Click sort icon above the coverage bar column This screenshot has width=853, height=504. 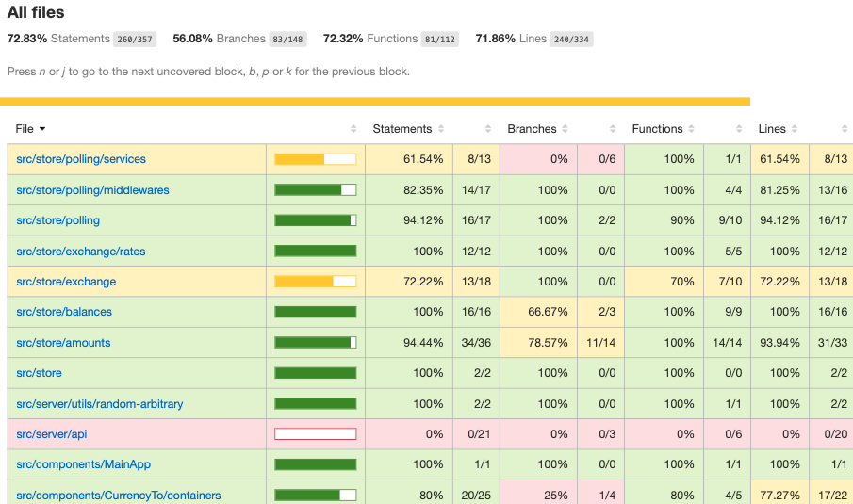pyautogui.click(x=353, y=129)
